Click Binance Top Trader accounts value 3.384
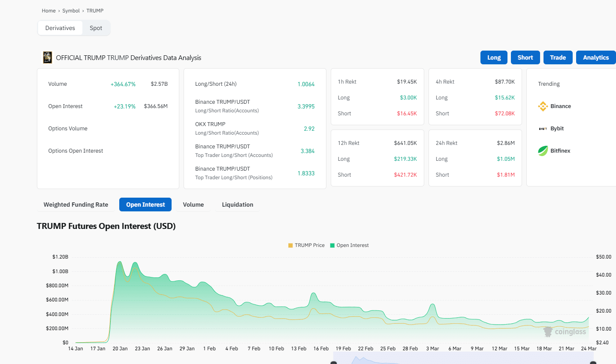Screen dimensions: 616x364 coord(308,151)
